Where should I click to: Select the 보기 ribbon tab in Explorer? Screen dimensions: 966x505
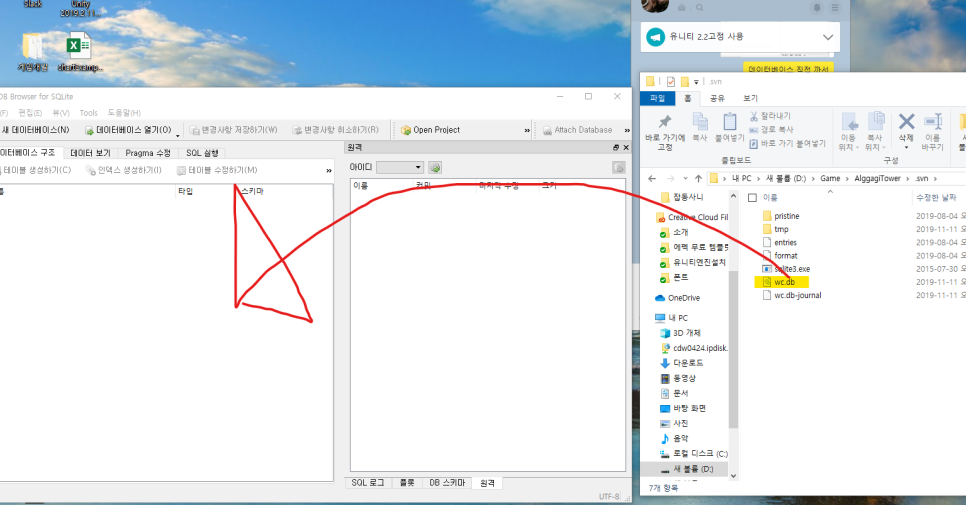pos(750,98)
